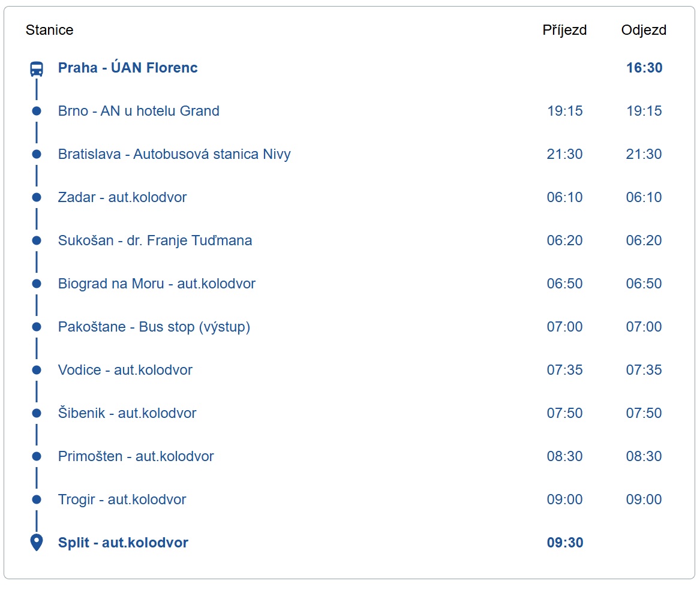The height and width of the screenshot is (590, 700).
Task: Click the 16:30 departure time from Praha
Action: tap(644, 68)
